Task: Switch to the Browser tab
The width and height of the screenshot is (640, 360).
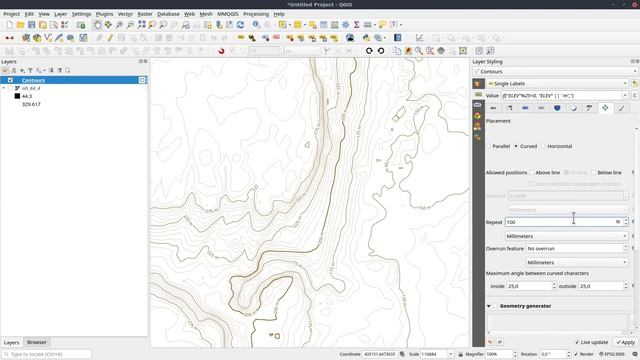Action: 37,342
